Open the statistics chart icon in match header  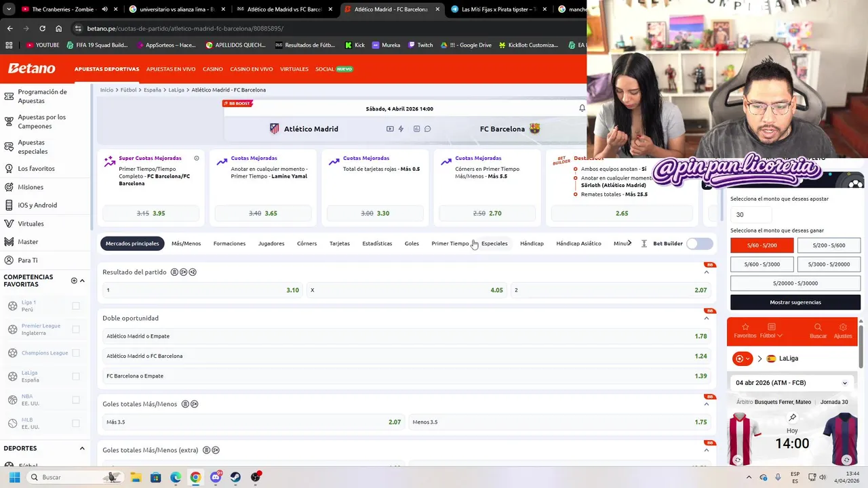pyautogui.click(x=416, y=129)
